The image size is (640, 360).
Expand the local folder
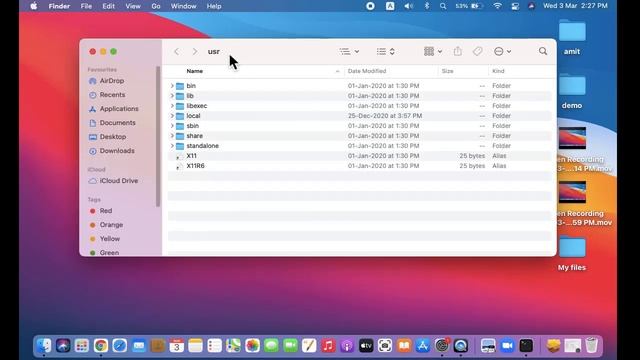(172, 116)
